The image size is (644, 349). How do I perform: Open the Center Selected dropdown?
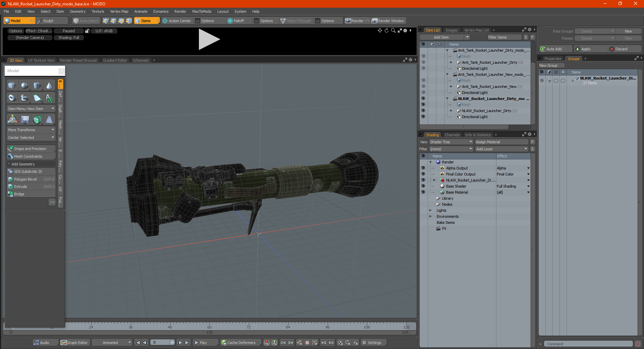(x=31, y=138)
